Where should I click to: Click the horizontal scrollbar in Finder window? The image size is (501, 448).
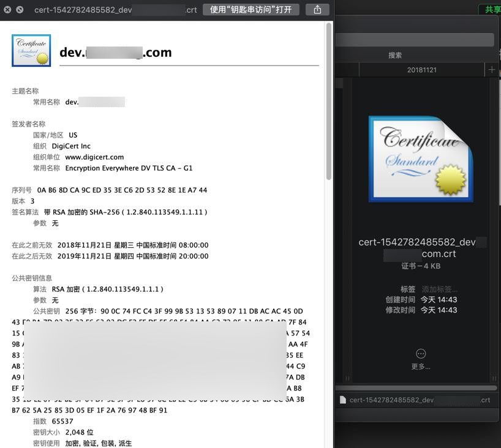416,388
